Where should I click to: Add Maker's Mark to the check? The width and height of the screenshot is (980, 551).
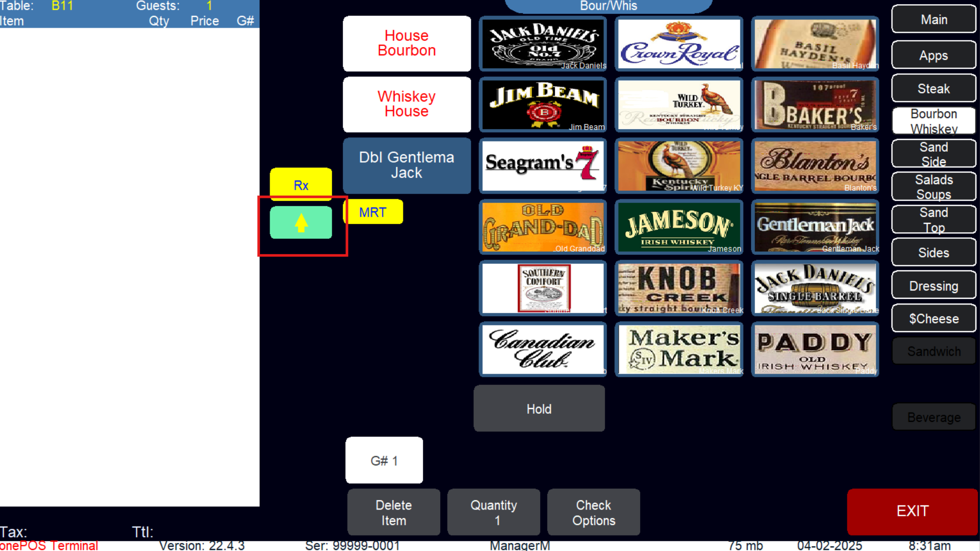click(x=679, y=349)
